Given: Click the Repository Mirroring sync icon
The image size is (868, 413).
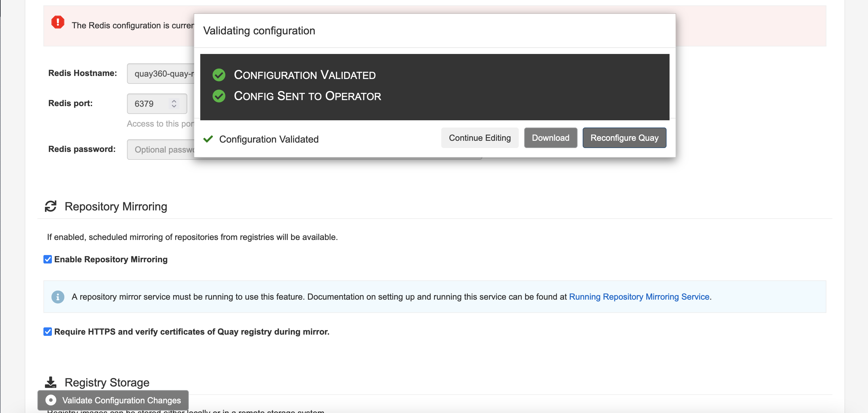Looking at the screenshot, I should 51,206.
